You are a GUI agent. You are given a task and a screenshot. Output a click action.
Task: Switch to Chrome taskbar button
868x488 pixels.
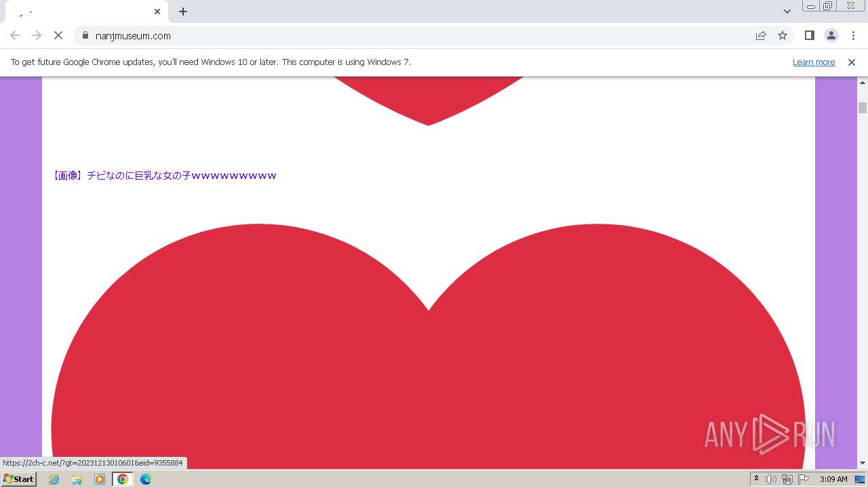click(123, 479)
